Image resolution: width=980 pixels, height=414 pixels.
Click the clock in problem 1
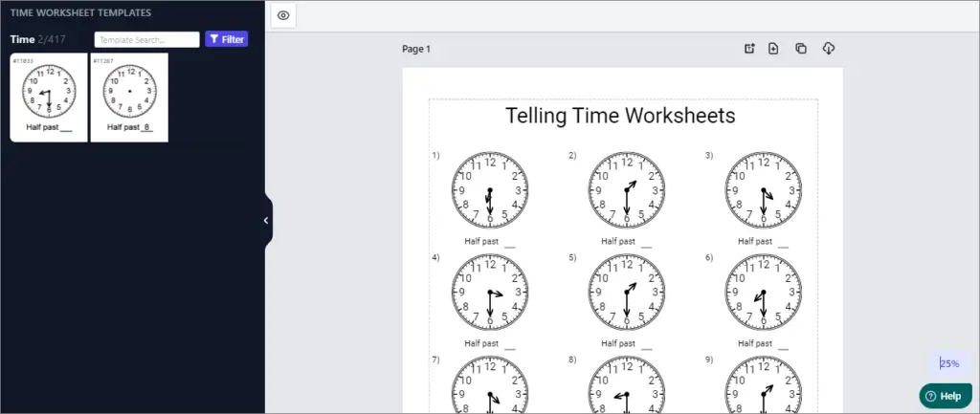coord(490,190)
